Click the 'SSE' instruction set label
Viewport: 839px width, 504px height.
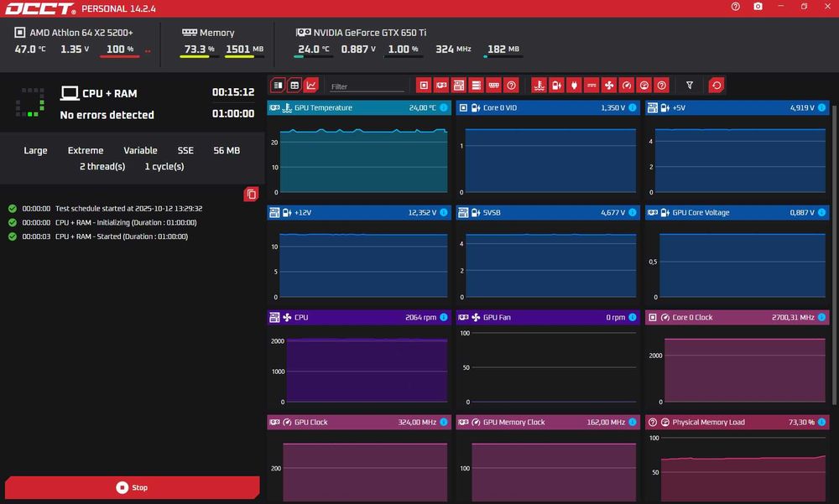coord(185,150)
